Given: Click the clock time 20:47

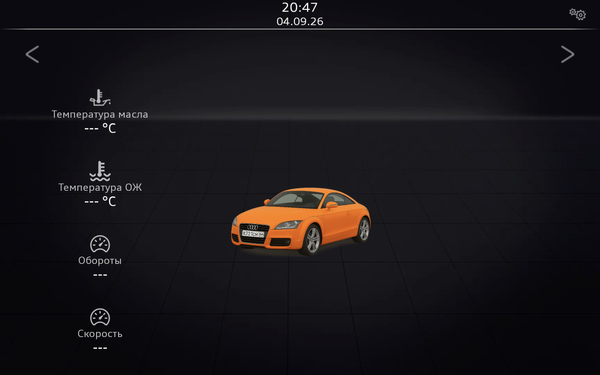Looking at the screenshot, I should (x=300, y=8).
